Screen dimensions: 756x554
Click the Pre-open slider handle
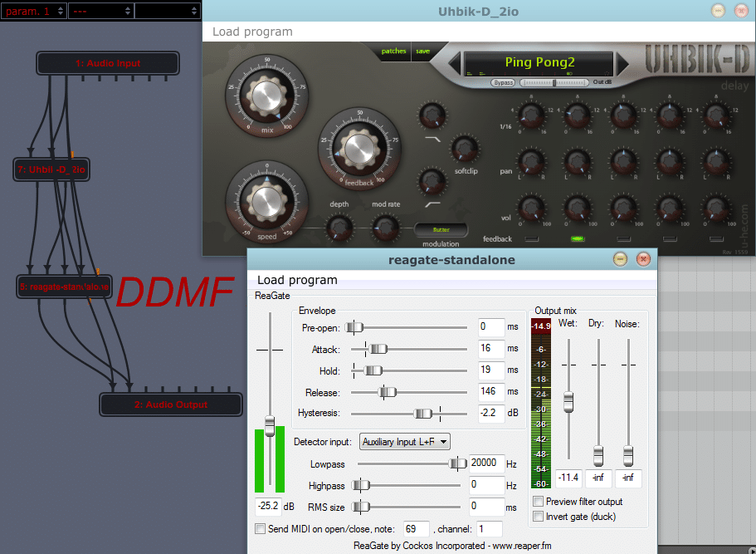tap(354, 327)
